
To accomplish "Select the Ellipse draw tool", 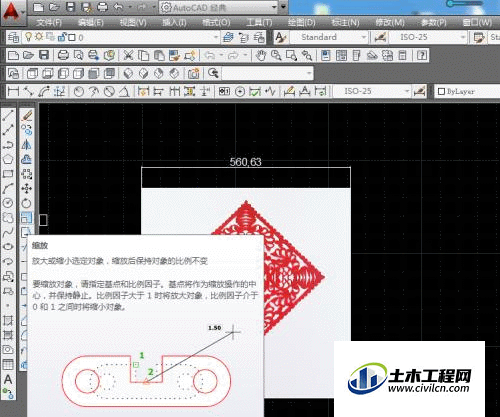I will pos(8,247).
